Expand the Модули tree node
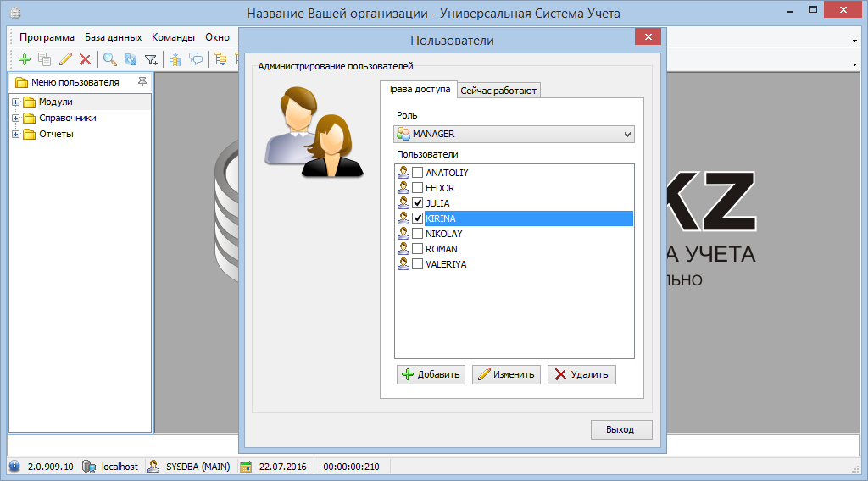 point(15,102)
